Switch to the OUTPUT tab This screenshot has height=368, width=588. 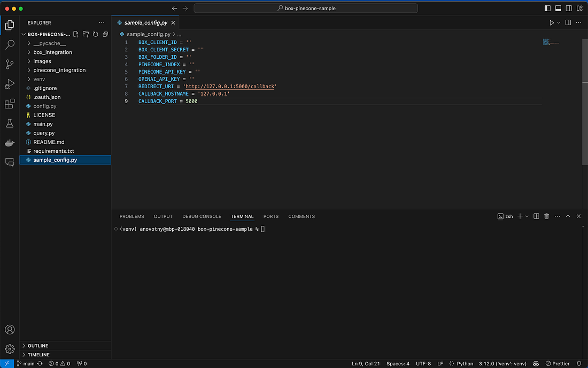pyautogui.click(x=163, y=216)
